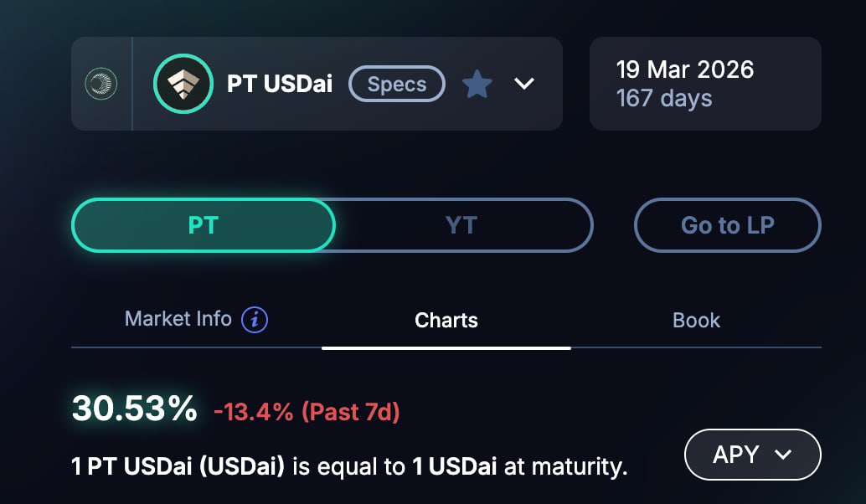Switch to the Charts tab

tap(446, 320)
